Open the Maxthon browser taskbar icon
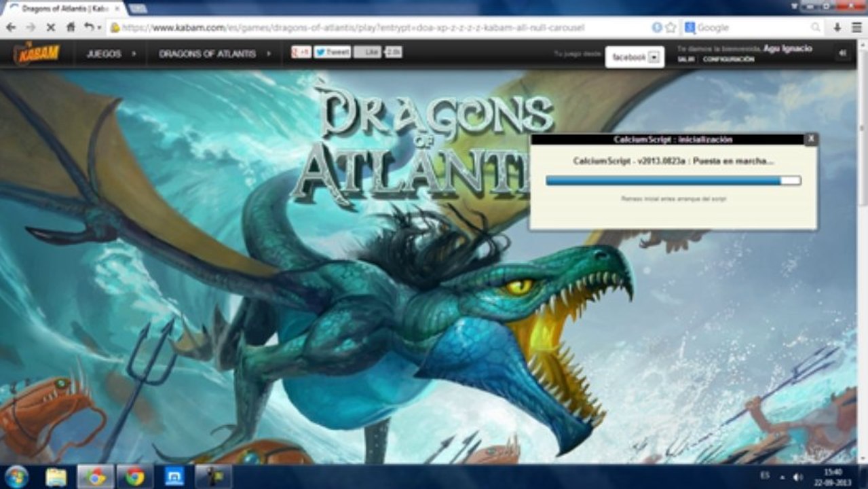Image resolution: width=868 pixels, height=489 pixels. (x=174, y=477)
